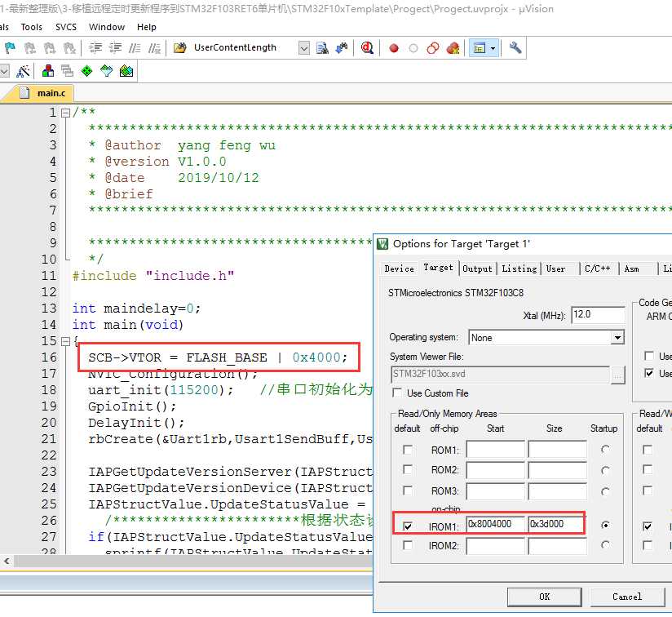Collapse the comment block at line 1

coord(65,113)
